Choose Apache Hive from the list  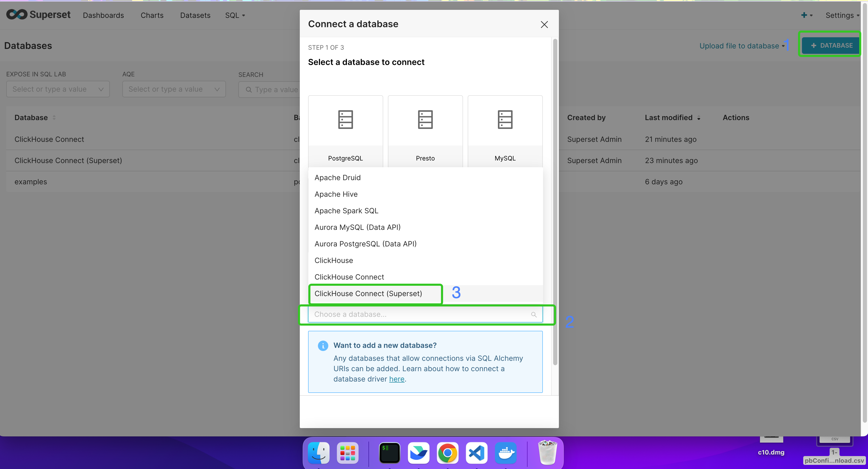pyautogui.click(x=425, y=194)
